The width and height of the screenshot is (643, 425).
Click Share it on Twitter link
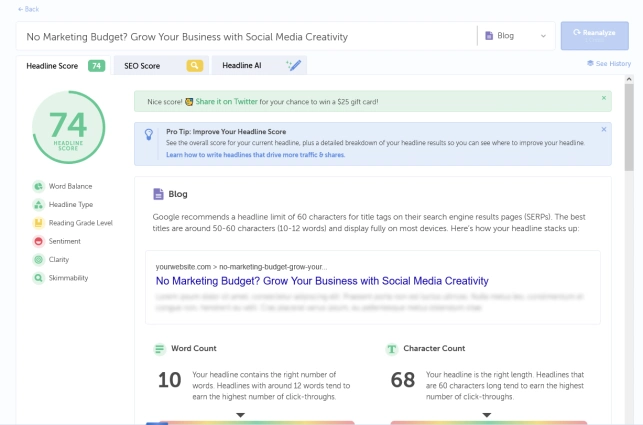pos(229,100)
